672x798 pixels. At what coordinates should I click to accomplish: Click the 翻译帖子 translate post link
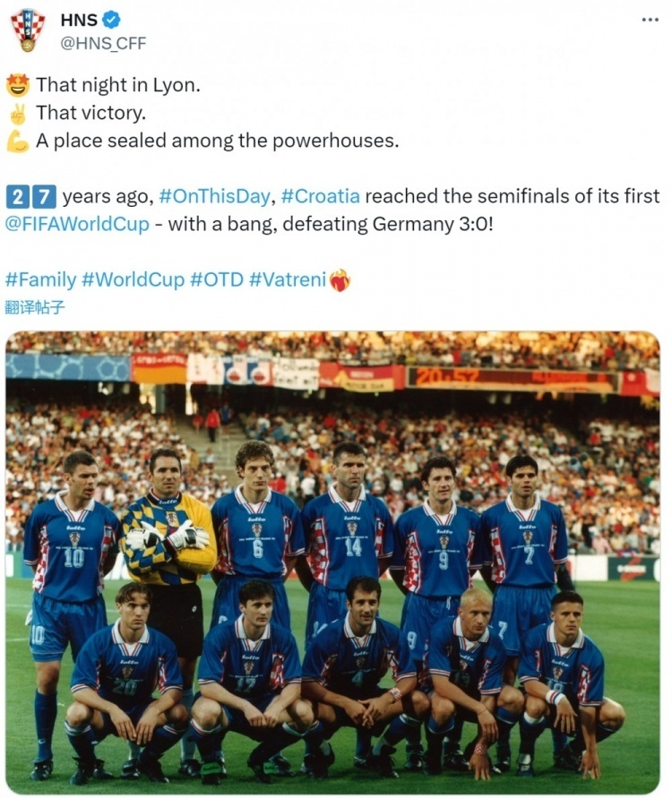coord(35,306)
